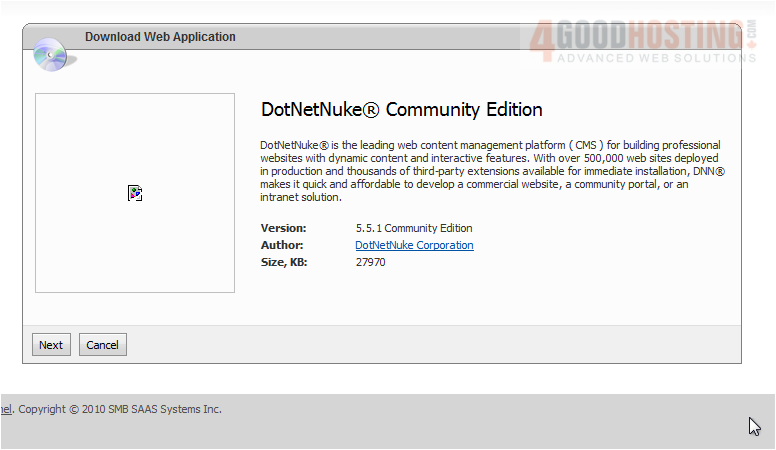The height and width of the screenshot is (450, 776).
Task: Click the Download Web Application title
Action: 160,37
